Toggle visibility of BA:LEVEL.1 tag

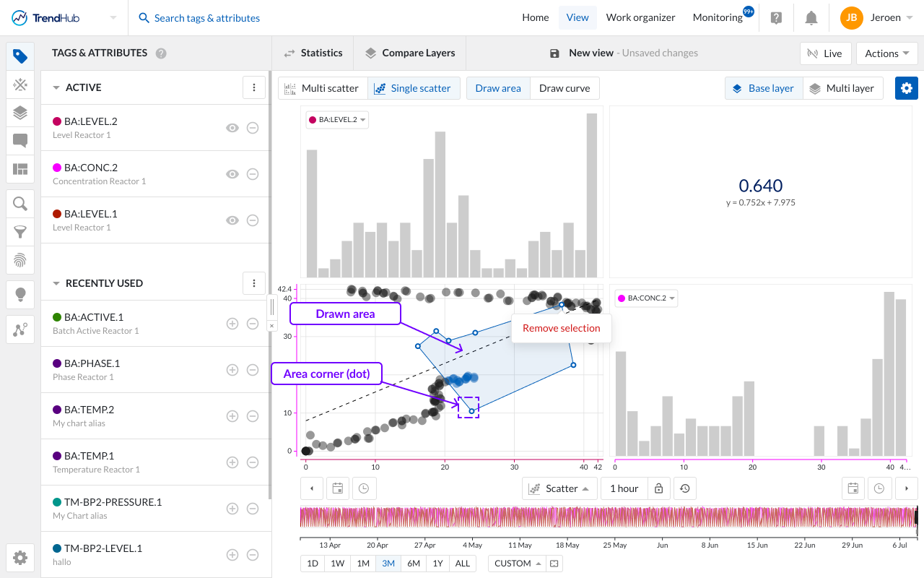[x=232, y=220]
